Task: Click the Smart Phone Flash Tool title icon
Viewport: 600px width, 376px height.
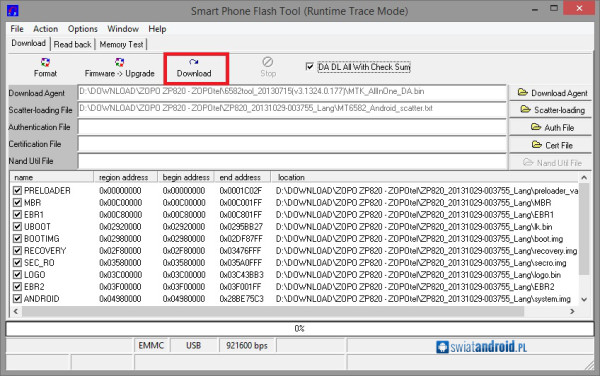Action: point(13,10)
